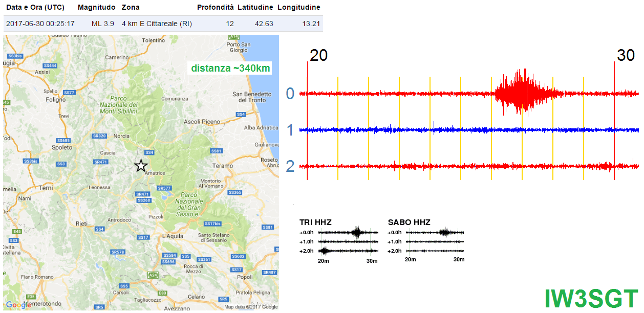Click the latitude value 42.63
This screenshot has height=313, width=644.
pos(264,24)
